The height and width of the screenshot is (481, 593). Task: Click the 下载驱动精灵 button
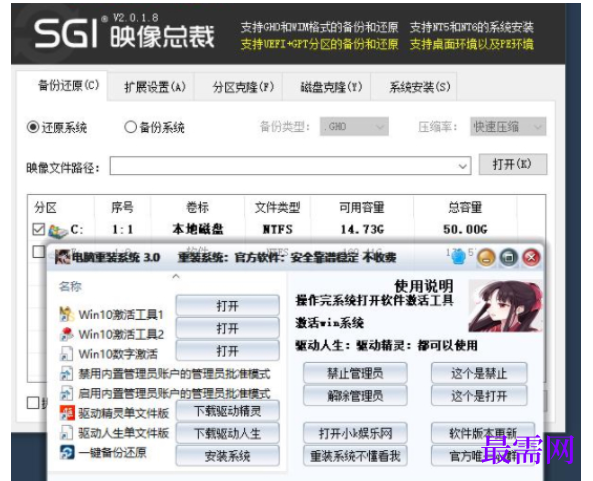click(227, 411)
